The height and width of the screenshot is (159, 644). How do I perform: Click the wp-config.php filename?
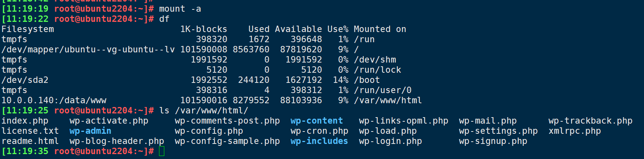click(x=209, y=131)
